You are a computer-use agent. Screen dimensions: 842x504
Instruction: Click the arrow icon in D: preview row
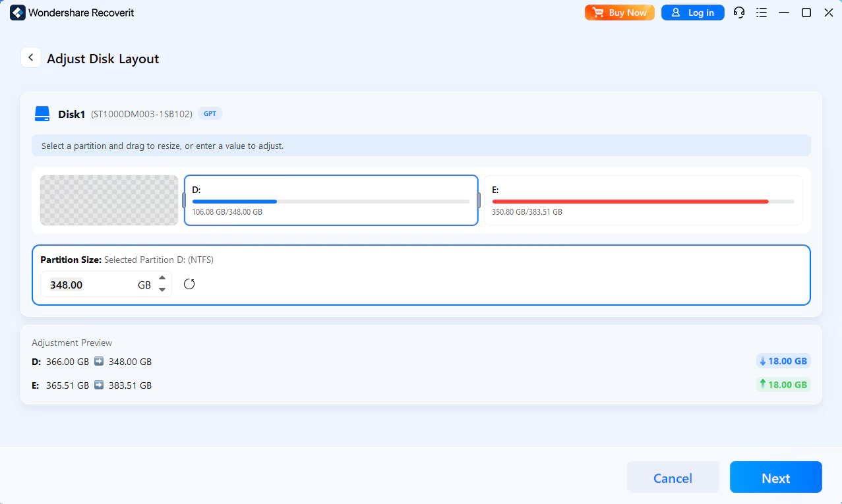pyautogui.click(x=99, y=361)
